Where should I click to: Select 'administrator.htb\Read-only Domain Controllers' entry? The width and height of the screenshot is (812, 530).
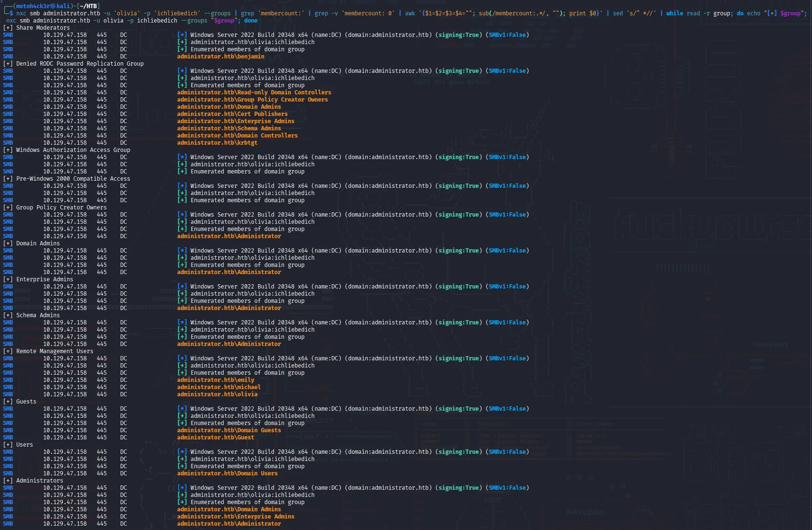[254, 92]
